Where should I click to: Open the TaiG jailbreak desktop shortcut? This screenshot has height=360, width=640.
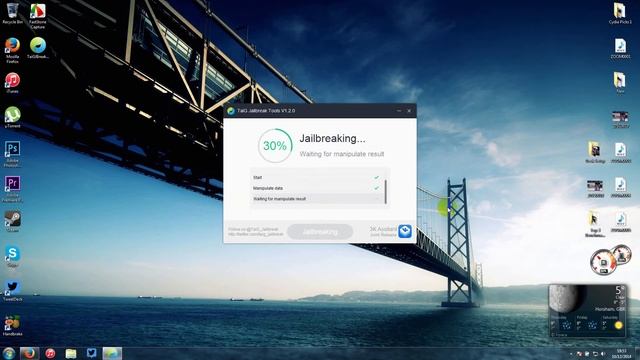[38, 48]
